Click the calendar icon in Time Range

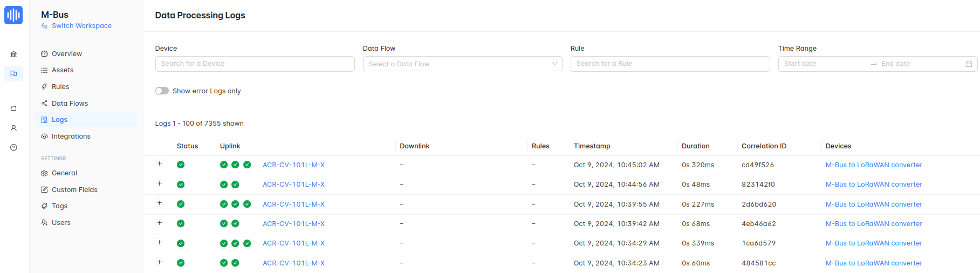click(969, 64)
